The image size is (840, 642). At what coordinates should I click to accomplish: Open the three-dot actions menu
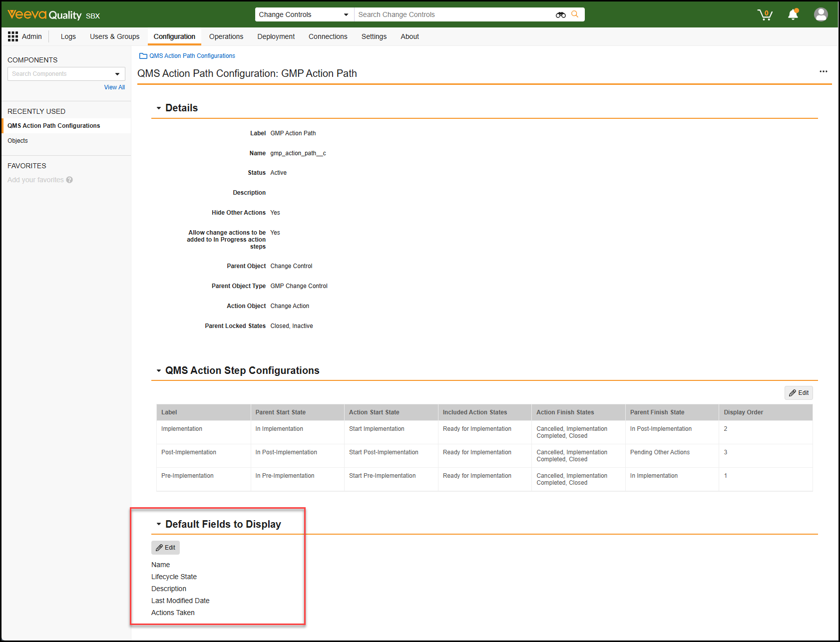click(x=823, y=72)
